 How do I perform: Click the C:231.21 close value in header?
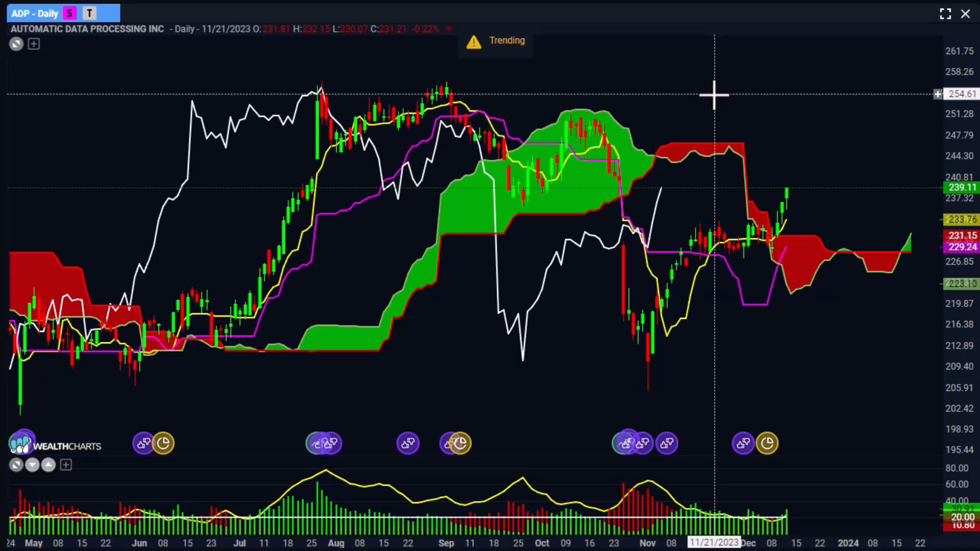388,29
